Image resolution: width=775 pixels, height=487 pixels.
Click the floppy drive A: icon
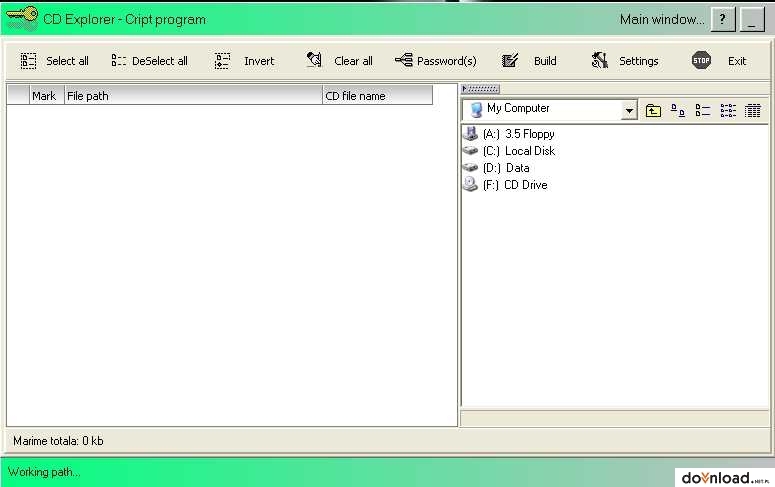[x=470, y=133]
